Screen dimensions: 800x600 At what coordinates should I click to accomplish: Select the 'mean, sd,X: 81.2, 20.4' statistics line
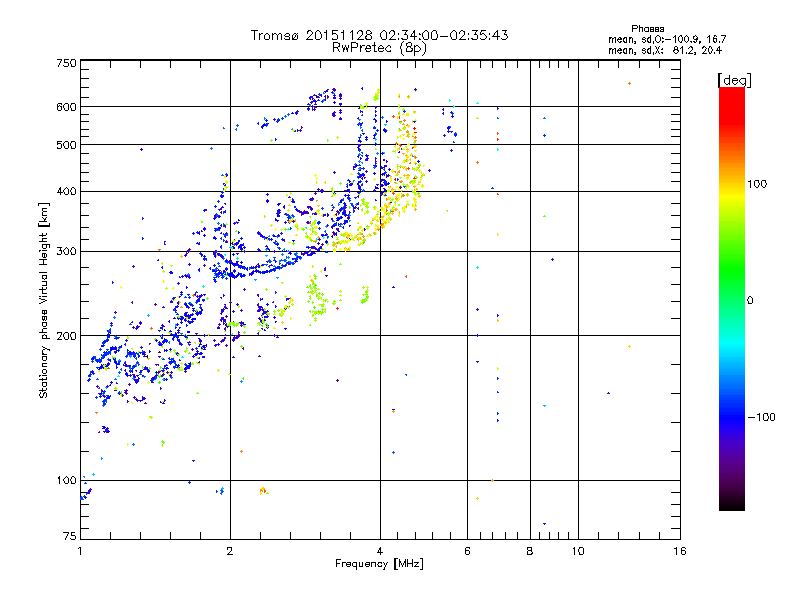(665, 50)
